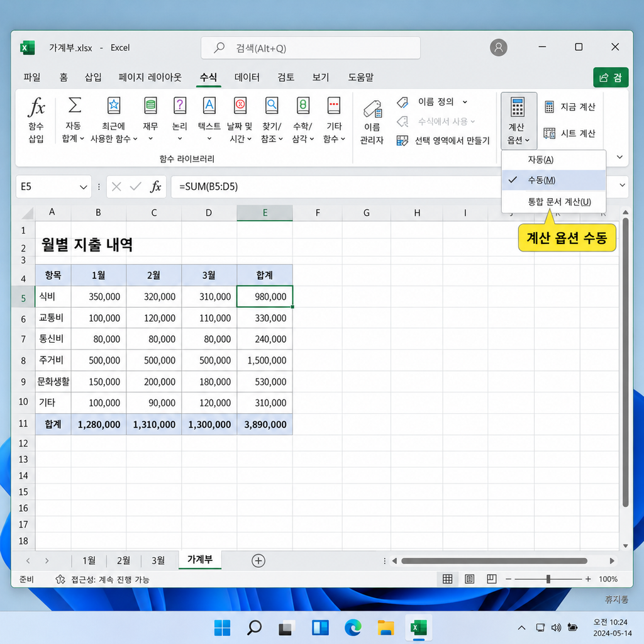644x644 pixels.
Task: Expand the formula bar chevron
Action: [622, 186]
